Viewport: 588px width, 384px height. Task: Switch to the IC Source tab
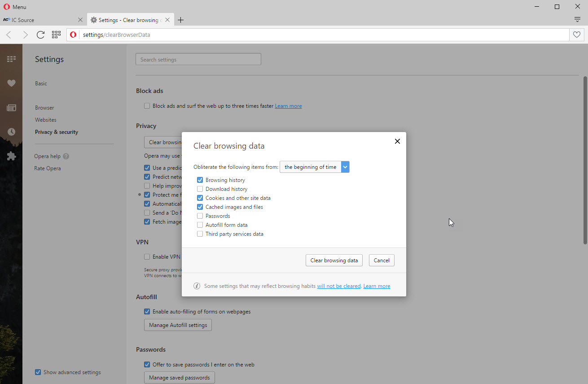pos(40,20)
